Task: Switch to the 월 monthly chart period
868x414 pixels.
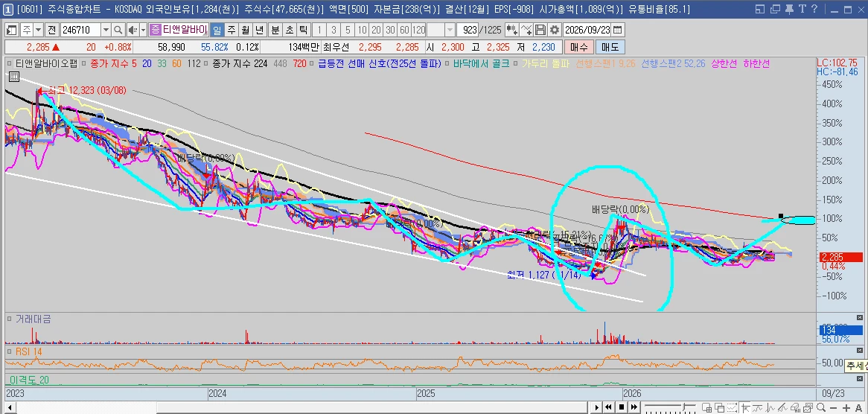Action: 245,30
